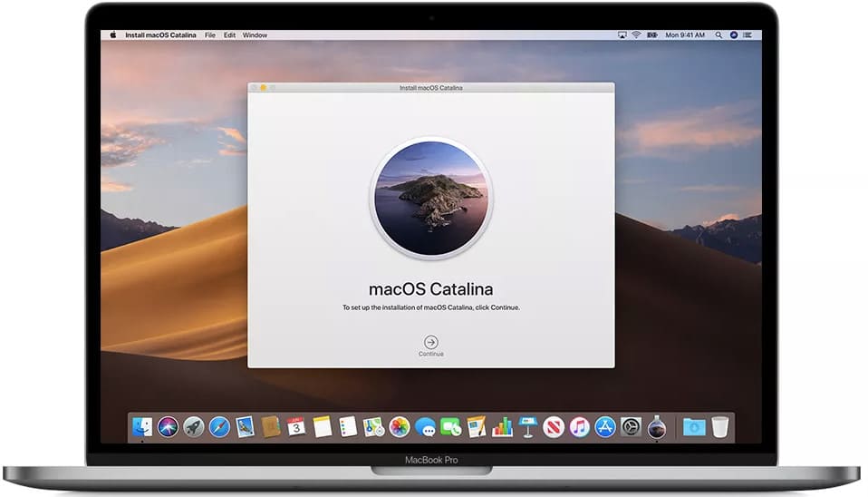Click the AirPlay display icon in menu bar
Screen dimensions: 868x497
pos(622,34)
